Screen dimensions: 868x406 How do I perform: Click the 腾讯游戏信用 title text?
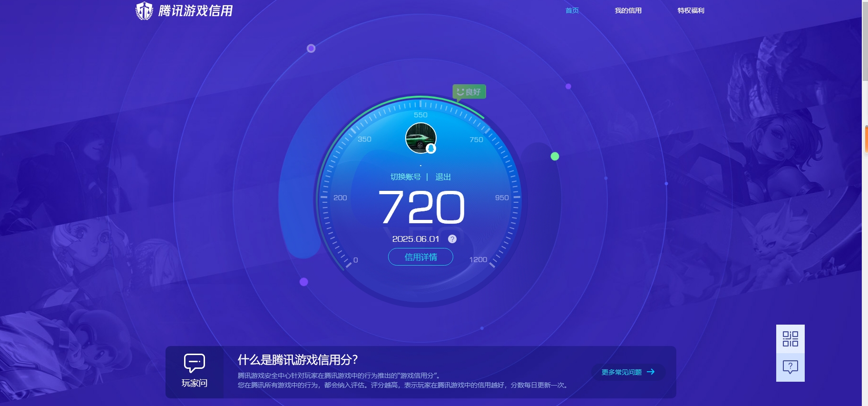[195, 10]
